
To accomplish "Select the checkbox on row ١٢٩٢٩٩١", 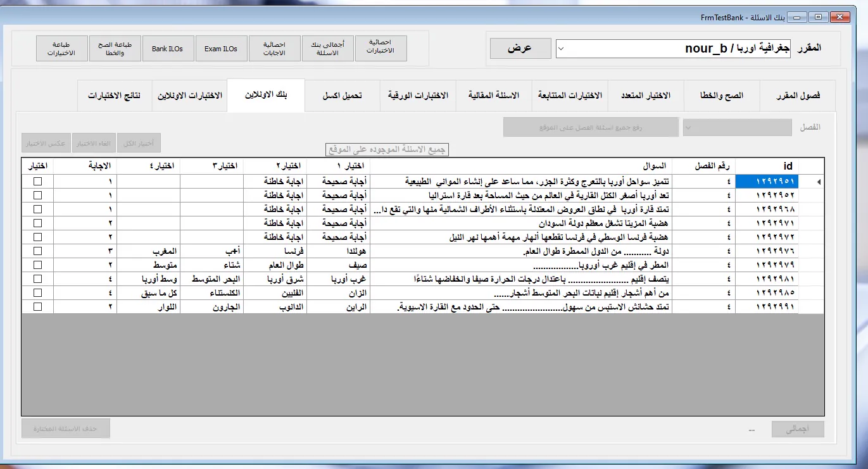I will (x=37, y=306).
